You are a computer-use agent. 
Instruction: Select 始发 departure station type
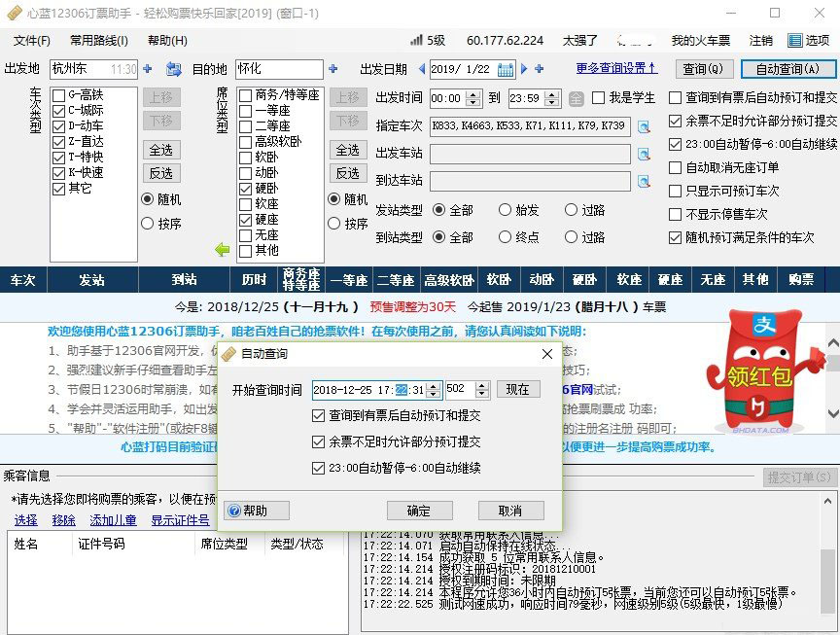505,210
